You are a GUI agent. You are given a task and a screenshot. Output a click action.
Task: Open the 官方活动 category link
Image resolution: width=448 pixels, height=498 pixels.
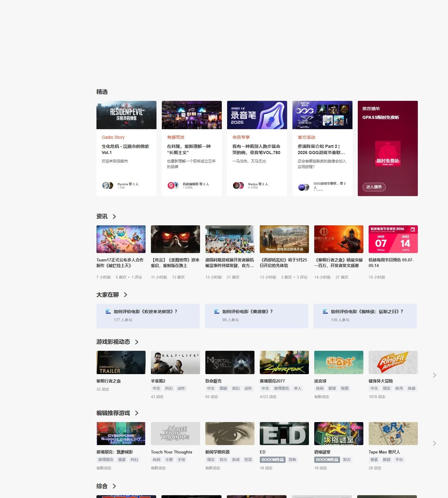tap(306, 137)
